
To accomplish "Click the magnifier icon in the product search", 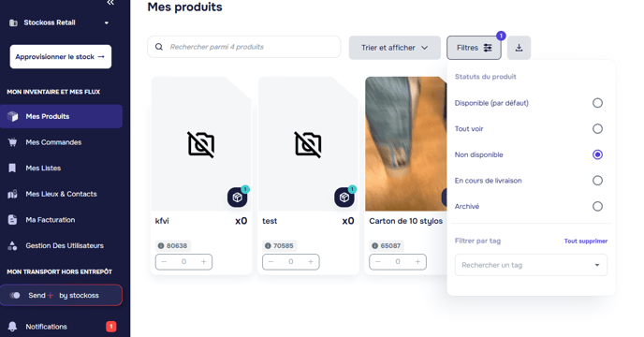I will coord(159,47).
